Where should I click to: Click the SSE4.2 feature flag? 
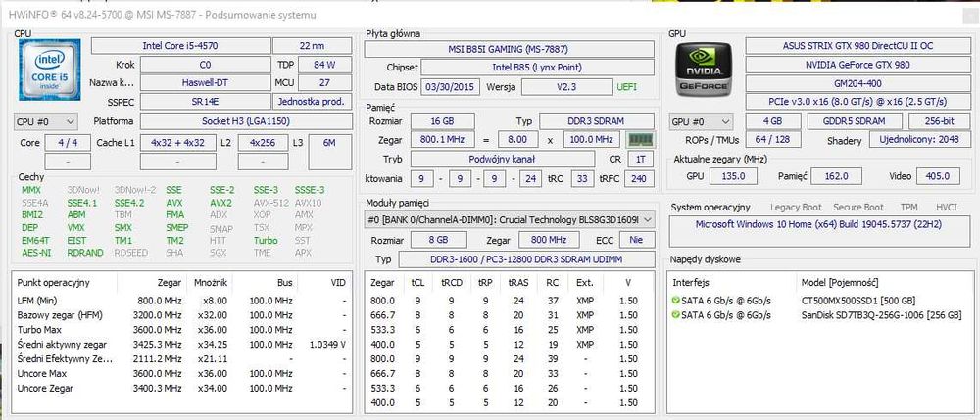click(x=128, y=203)
